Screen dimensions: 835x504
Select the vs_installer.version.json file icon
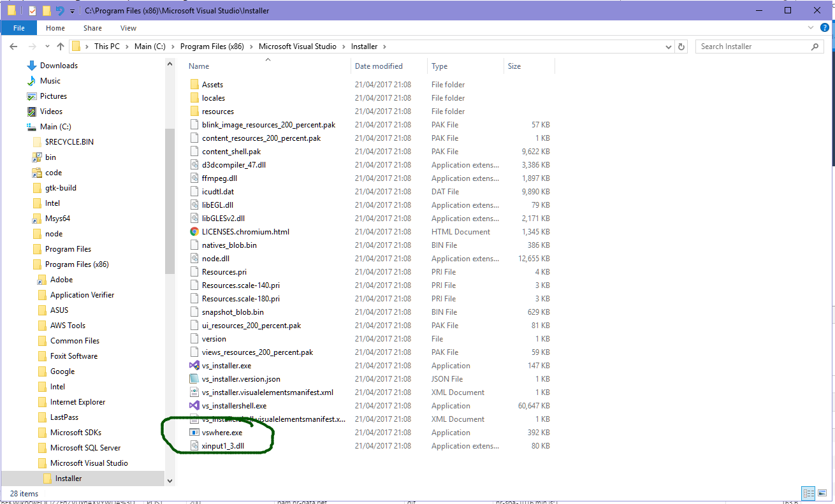pyautogui.click(x=194, y=379)
